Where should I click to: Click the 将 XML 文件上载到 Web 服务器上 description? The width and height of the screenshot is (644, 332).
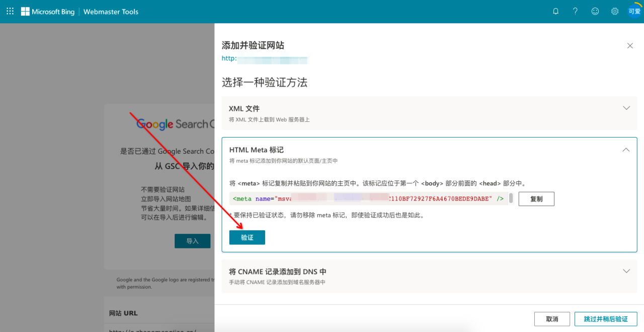269,119
